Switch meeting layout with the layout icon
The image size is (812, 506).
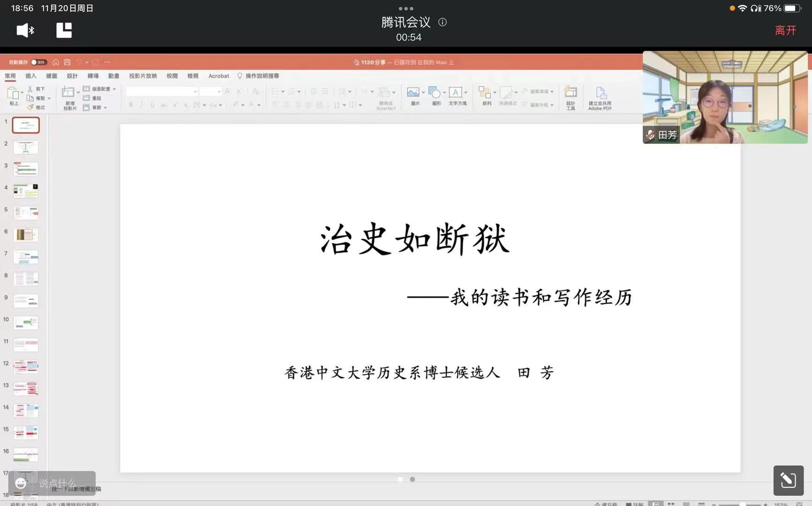(x=64, y=31)
